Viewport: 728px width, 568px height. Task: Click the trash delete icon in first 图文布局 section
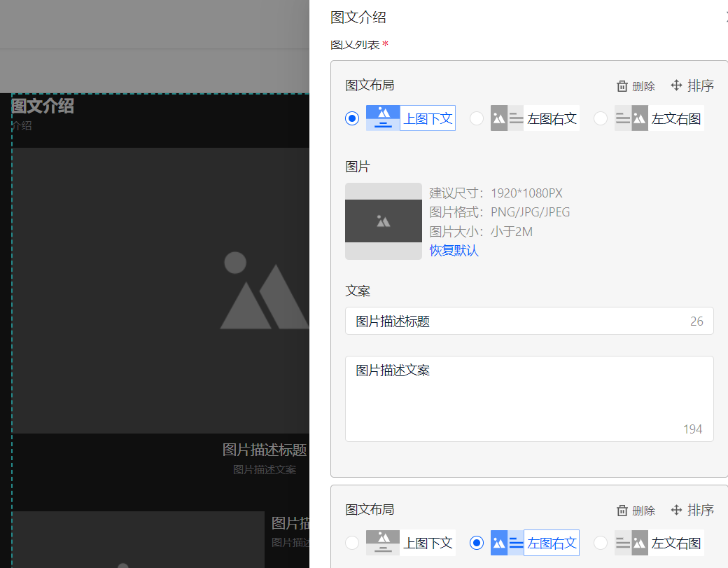pyautogui.click(x=622, y=85)
